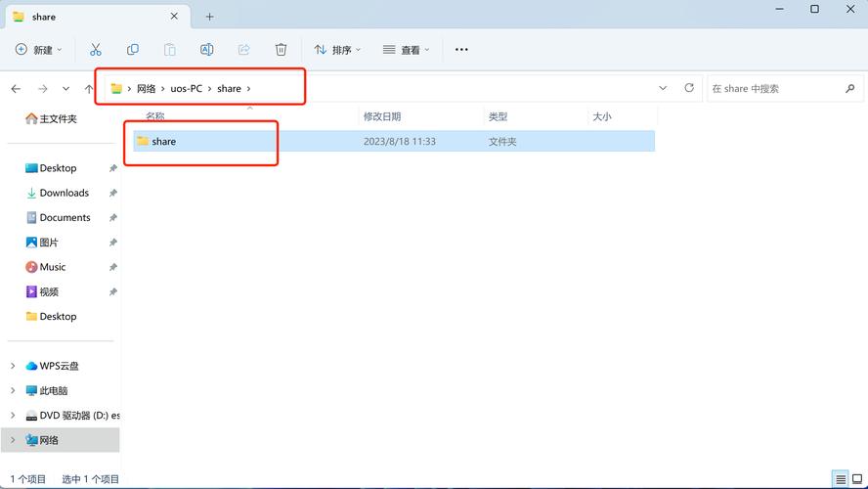Select the share tab
This screenshot has height=489, width=868.
[x=98, y=17]
